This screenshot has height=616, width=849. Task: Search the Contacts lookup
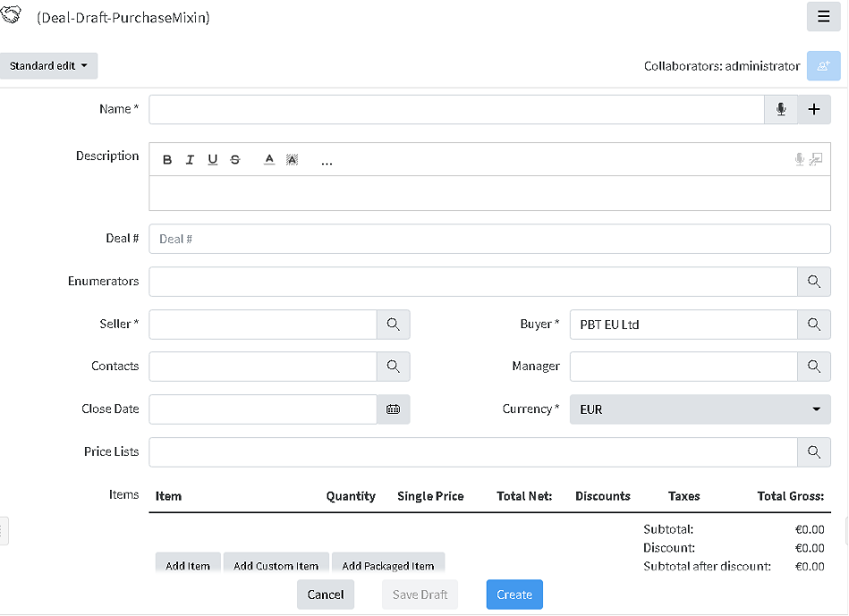point(393,367)
